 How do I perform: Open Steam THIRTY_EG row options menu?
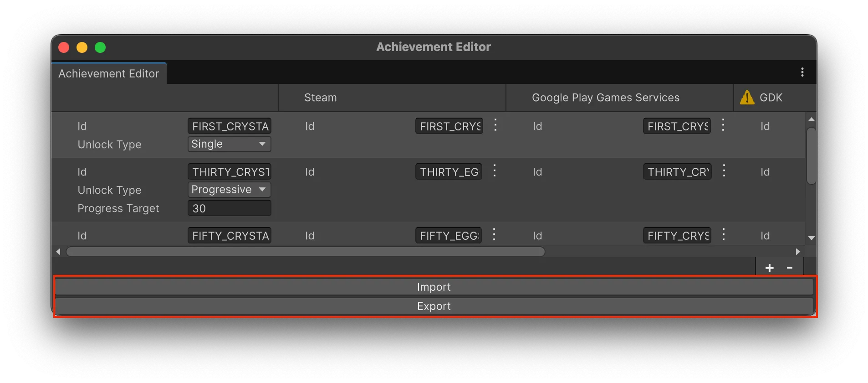pyautogui.click(x=495, y=171)
